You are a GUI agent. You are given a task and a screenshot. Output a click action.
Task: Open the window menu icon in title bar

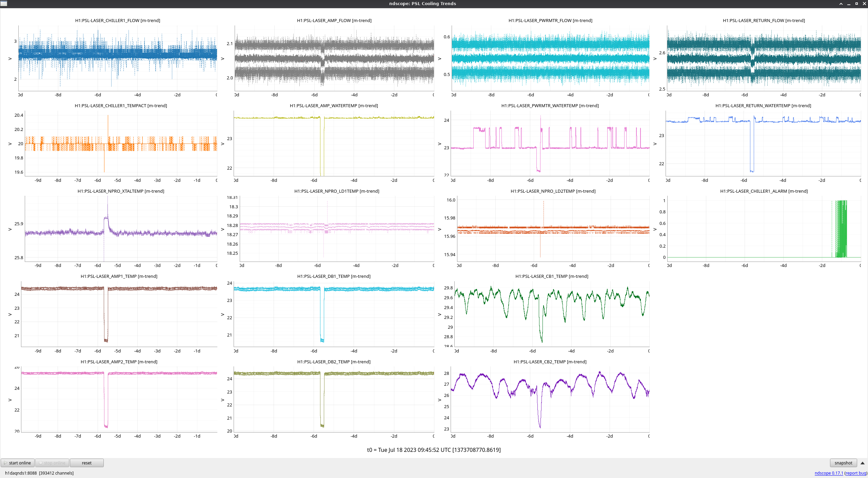4,3
